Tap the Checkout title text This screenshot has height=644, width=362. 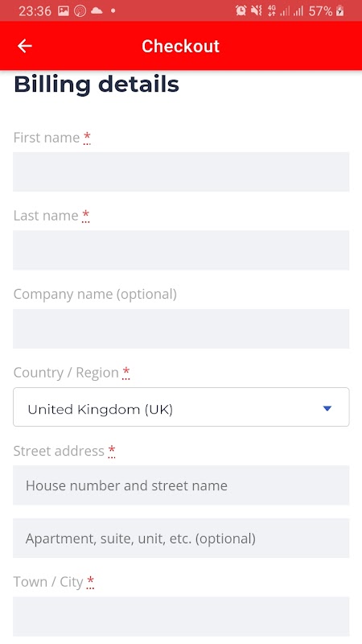point(180,46)
